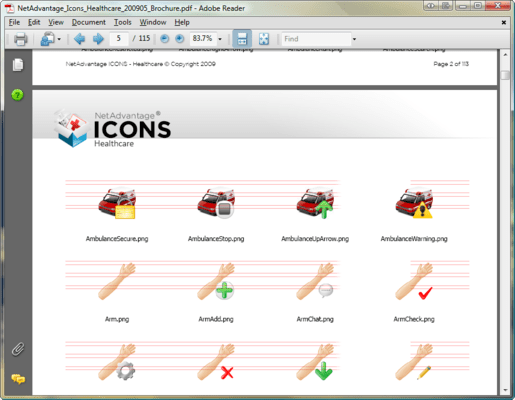Image resolution: width=515 pixels, height=400 pixels.
Task: Open the Attachments paperclip panel icon
Action: click(18, 349)
